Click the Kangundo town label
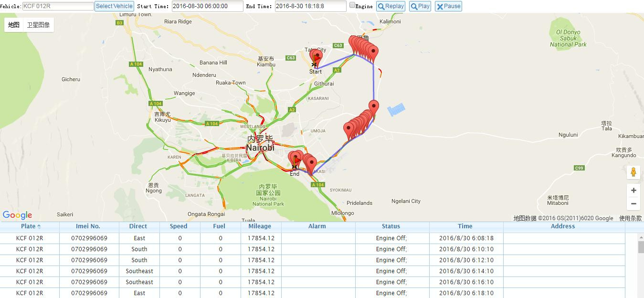The image size is (644, 298). 623,152
